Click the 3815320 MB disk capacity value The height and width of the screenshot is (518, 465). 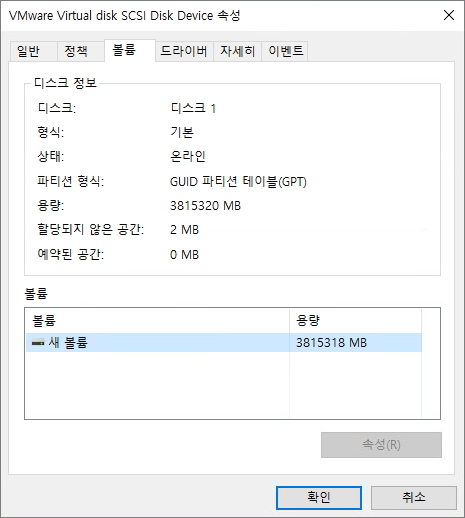pyautogui.click(x=205, y=206)
